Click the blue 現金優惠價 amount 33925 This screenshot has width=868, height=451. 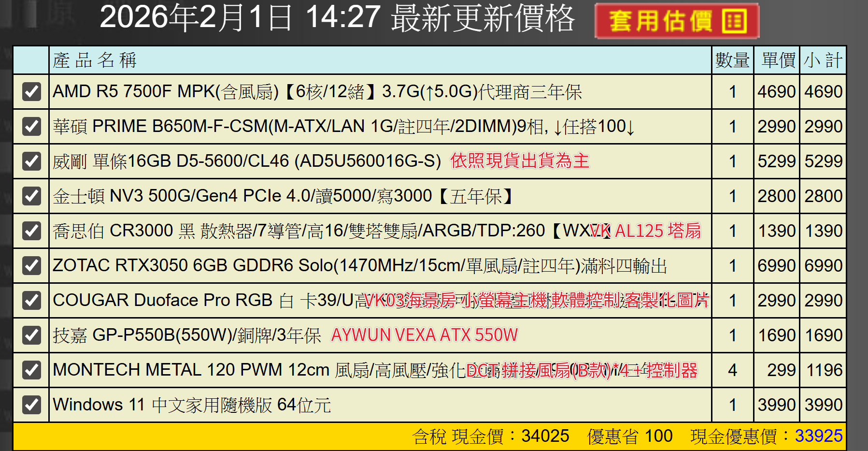(819, 436)
